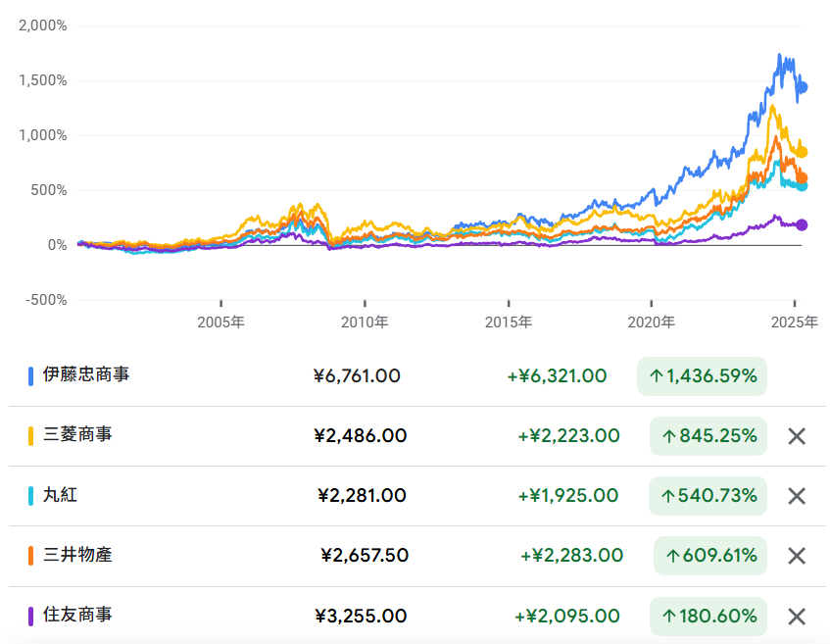Click the orange 三井物産 color marker

(x=30, y=556)
